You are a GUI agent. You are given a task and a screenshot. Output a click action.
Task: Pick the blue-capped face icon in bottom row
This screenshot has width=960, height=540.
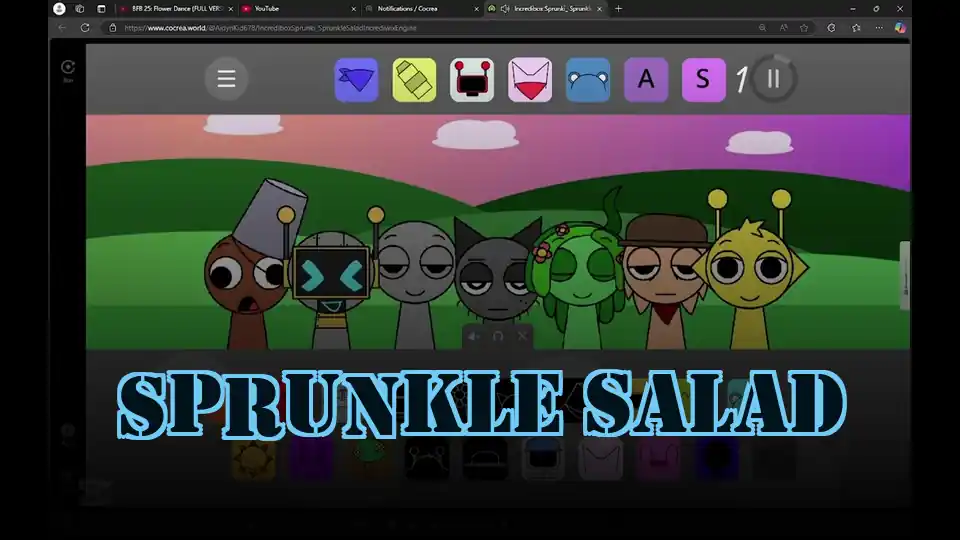click(543, 459)
